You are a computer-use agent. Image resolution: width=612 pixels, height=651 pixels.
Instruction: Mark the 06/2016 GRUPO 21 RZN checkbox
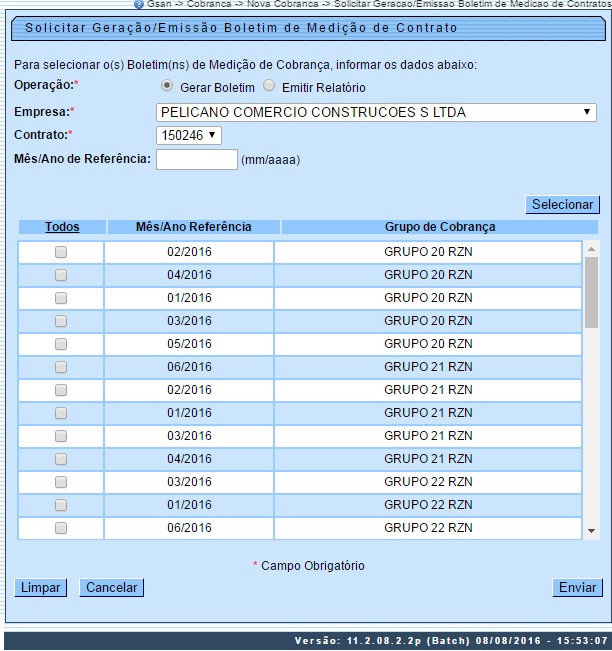click(61, 367)
